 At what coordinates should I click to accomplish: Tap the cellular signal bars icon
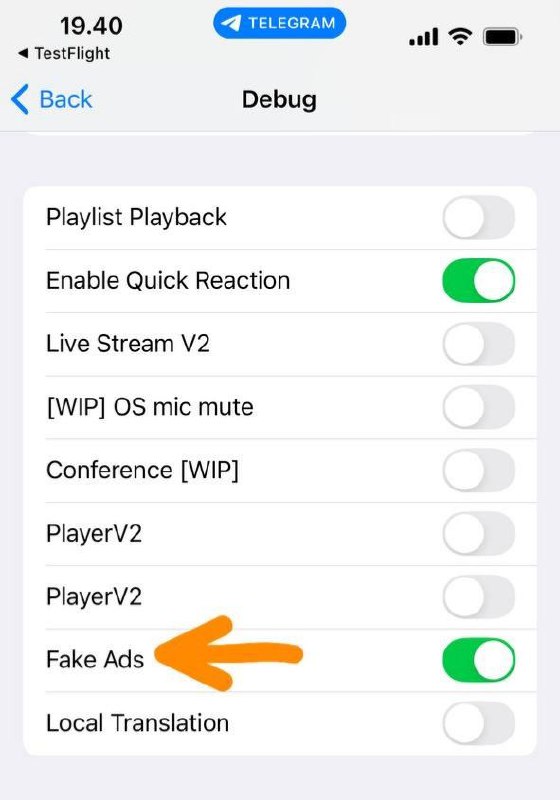tap(423, 37)
